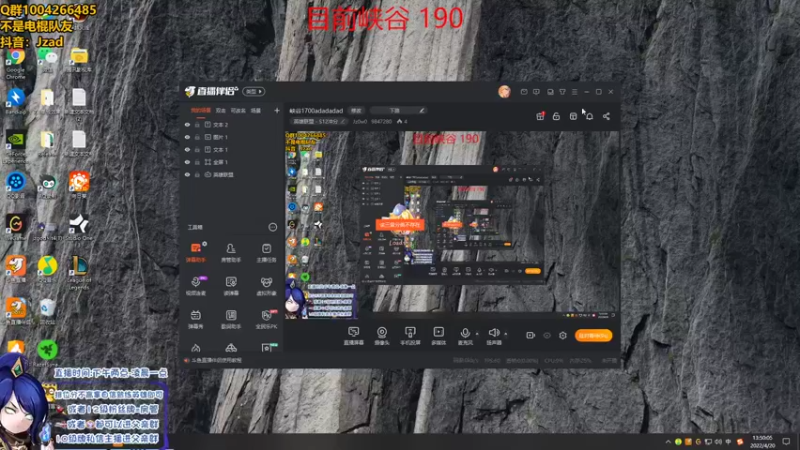Open the car icon tool in toolbox
The image size is (800, 450).
click(231, 348)
